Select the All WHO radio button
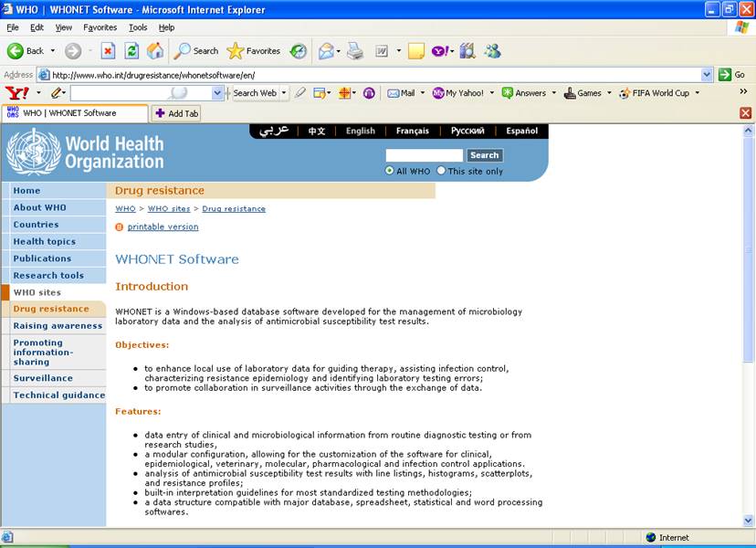This screenshot has height=548, width=756. [x=389, y=170]
